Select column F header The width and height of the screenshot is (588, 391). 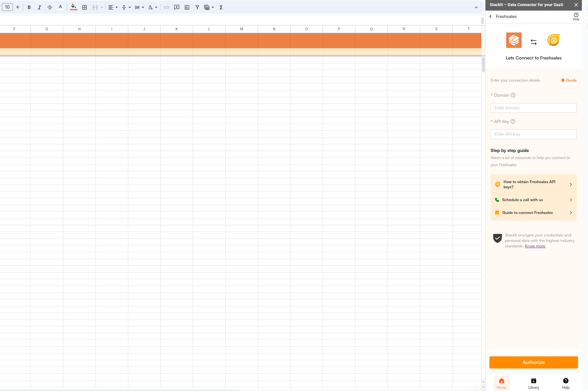point(14,29)
